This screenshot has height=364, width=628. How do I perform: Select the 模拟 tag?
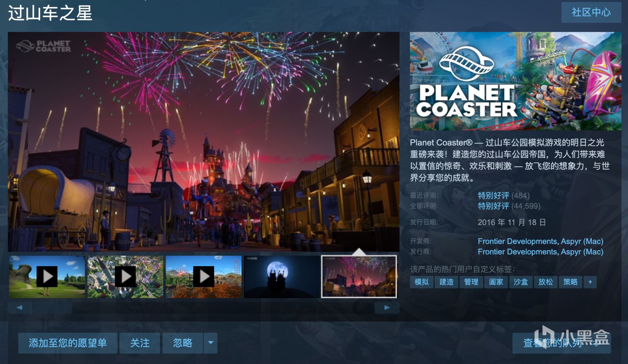(422, 282)
